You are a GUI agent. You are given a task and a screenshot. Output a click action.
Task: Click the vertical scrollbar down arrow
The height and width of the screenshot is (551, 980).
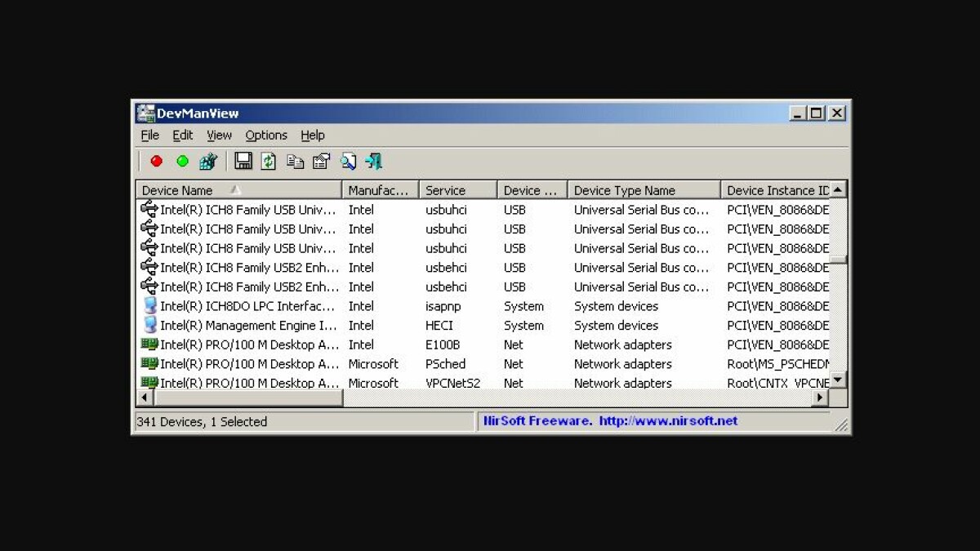tap(838, 380)
